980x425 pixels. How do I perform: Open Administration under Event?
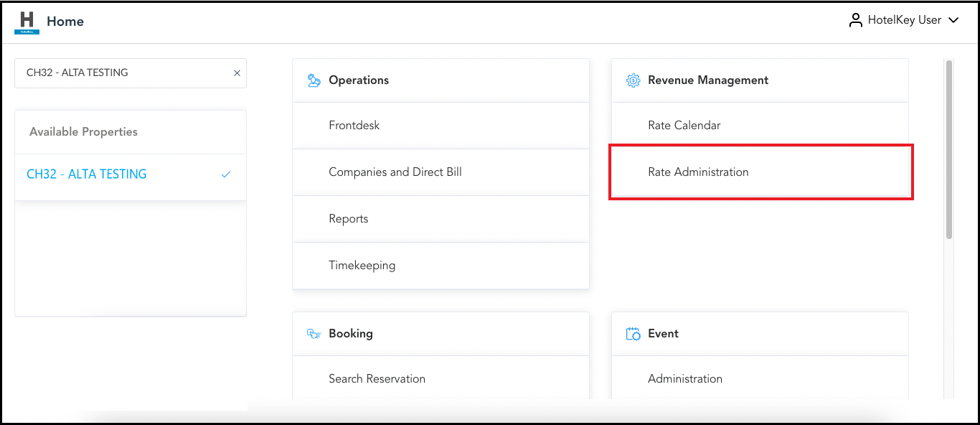point(684,378)
